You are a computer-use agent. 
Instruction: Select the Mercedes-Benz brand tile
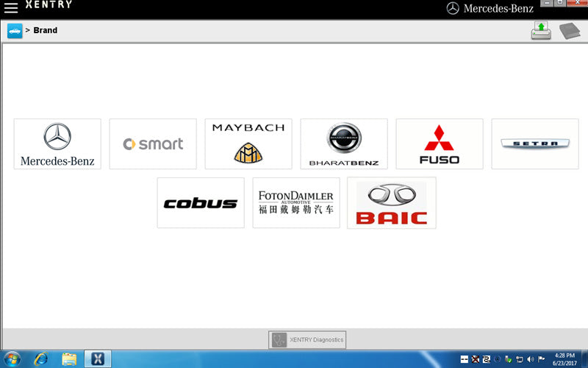57,144
